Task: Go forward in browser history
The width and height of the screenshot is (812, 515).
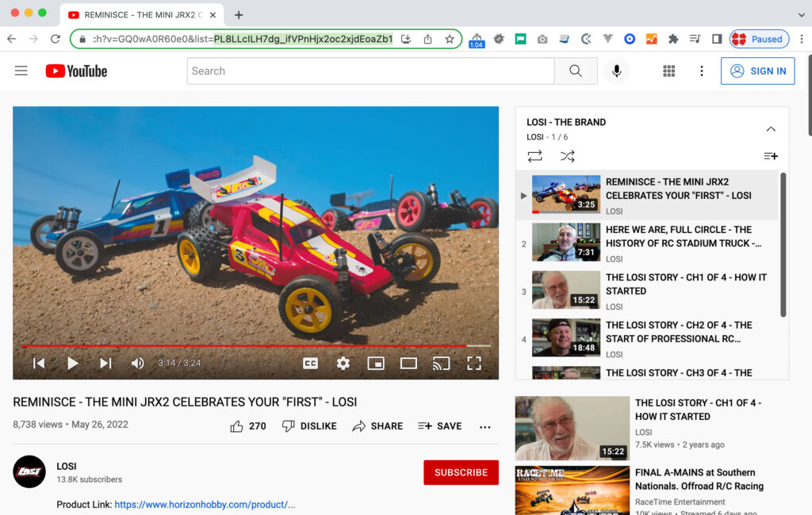Action: pyautogui.click(x=33, y=39)
